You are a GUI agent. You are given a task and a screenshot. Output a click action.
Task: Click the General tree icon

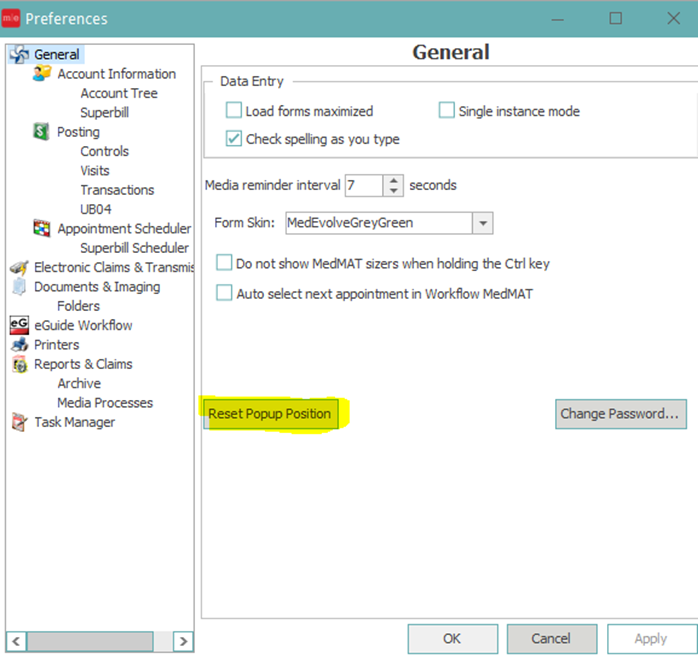pos(18,55)
